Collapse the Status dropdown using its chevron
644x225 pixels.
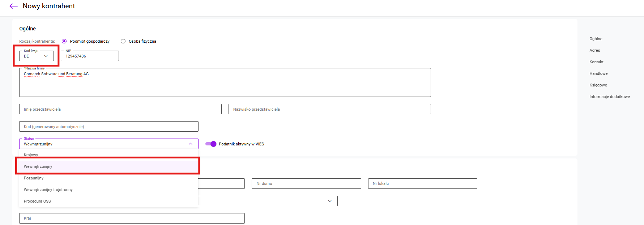(x=191, y=144)
